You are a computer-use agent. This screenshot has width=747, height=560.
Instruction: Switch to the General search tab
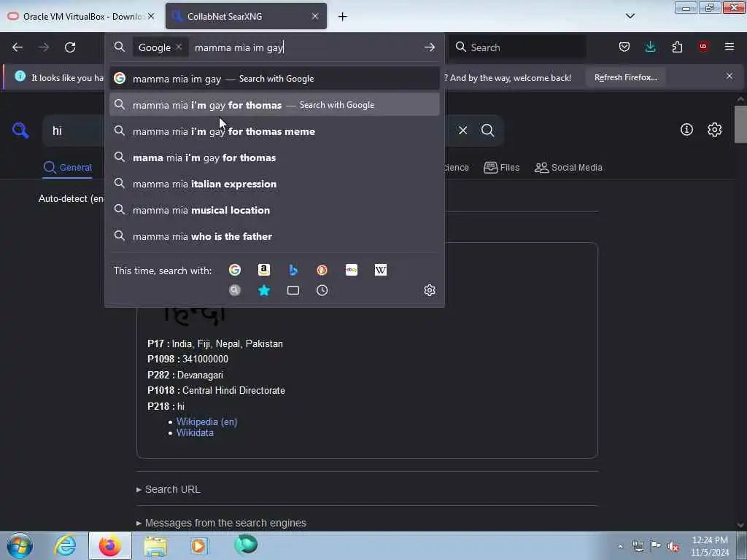(x=68, y=168)
